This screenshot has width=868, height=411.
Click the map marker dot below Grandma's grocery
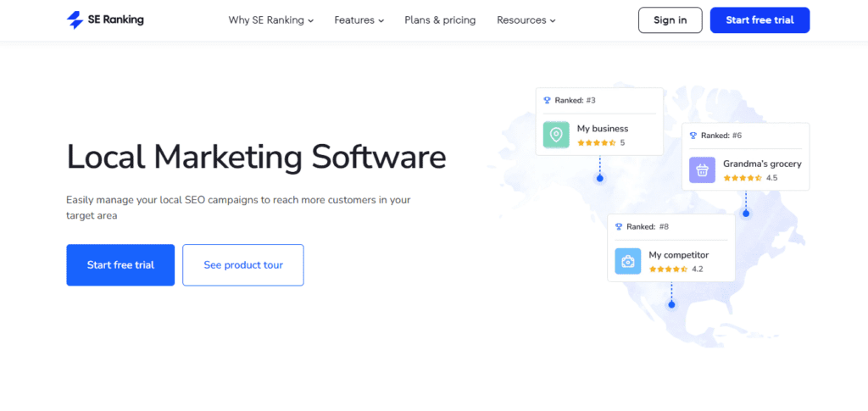tap(746, 214)
